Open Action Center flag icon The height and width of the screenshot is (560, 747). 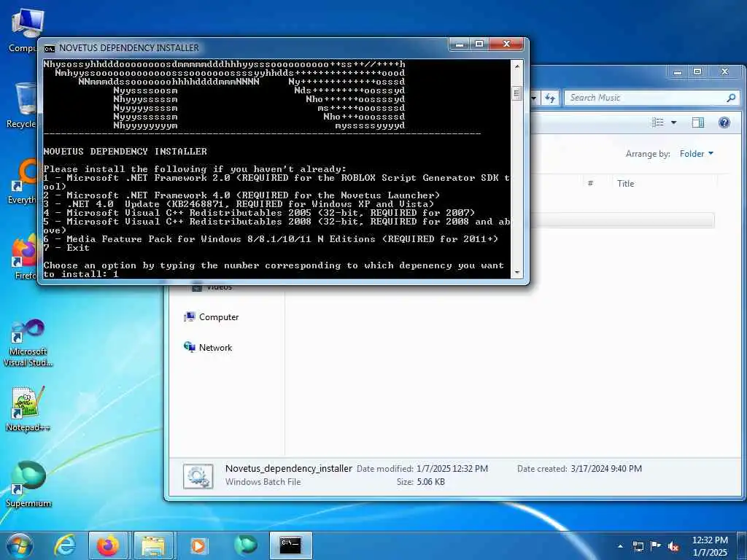click(656, 546)
